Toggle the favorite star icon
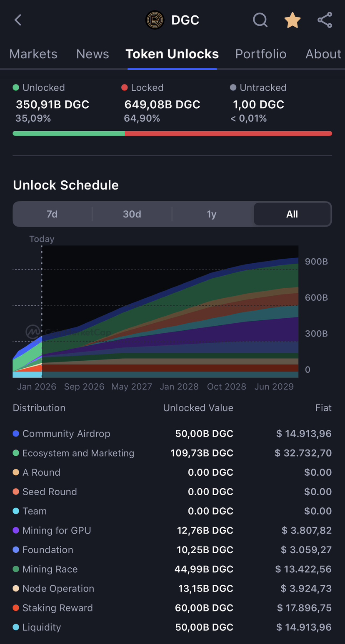Image resolution: width=345 pixels, height=644 pixels. (x=292, y=20)
